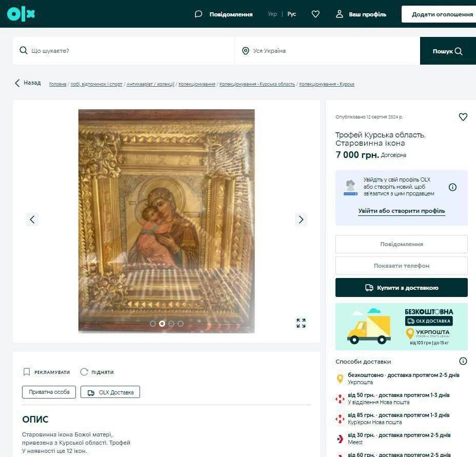This screenshot has width=476, height=457.
Task: Show previous photo with left arrow
Action: coord(32,219)
